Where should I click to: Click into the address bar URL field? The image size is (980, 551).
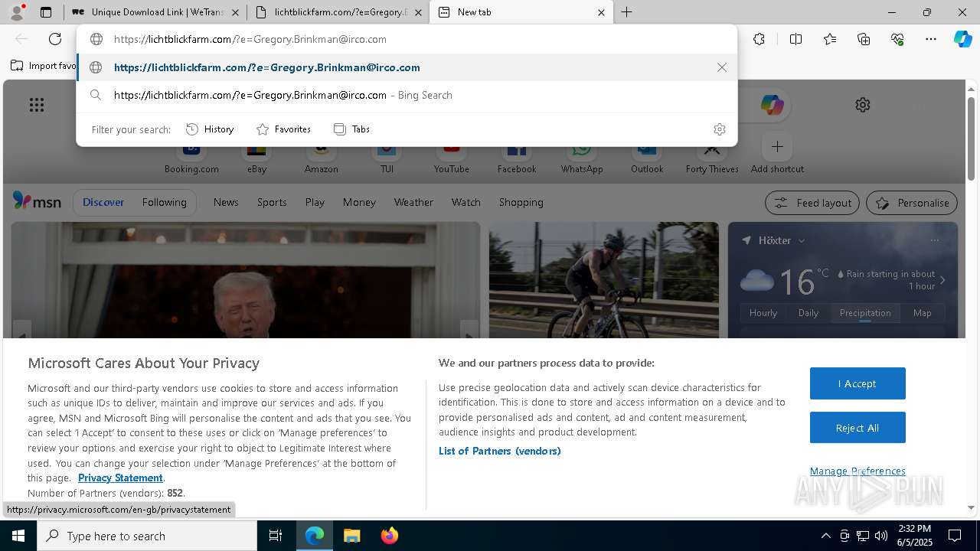(x=407, y=39)
